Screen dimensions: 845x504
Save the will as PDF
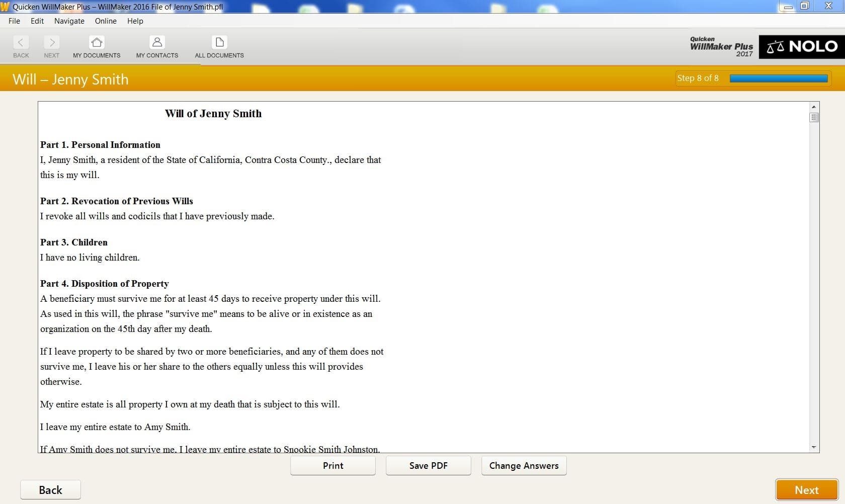click(429, 466)
